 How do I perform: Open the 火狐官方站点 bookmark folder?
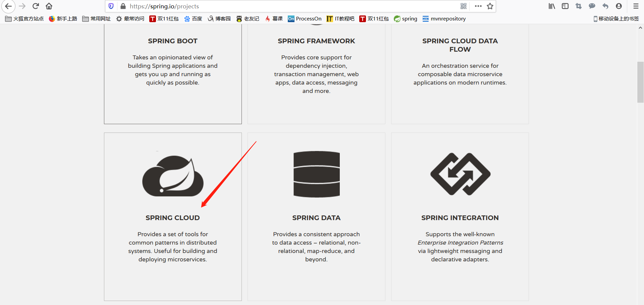pyautogui.click(x=24, y=19)
